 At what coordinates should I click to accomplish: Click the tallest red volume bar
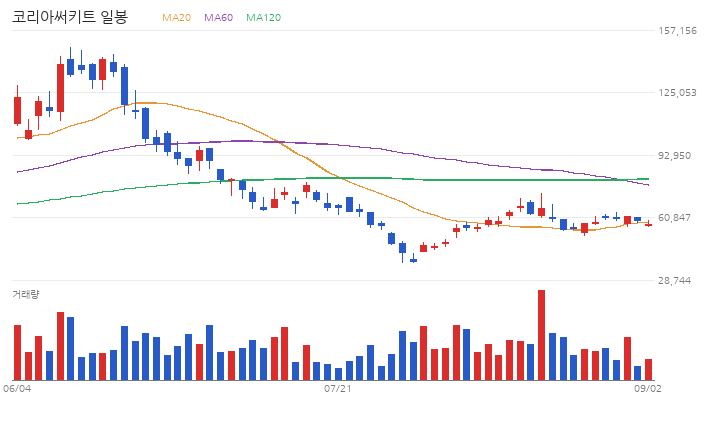coord(541,335)
